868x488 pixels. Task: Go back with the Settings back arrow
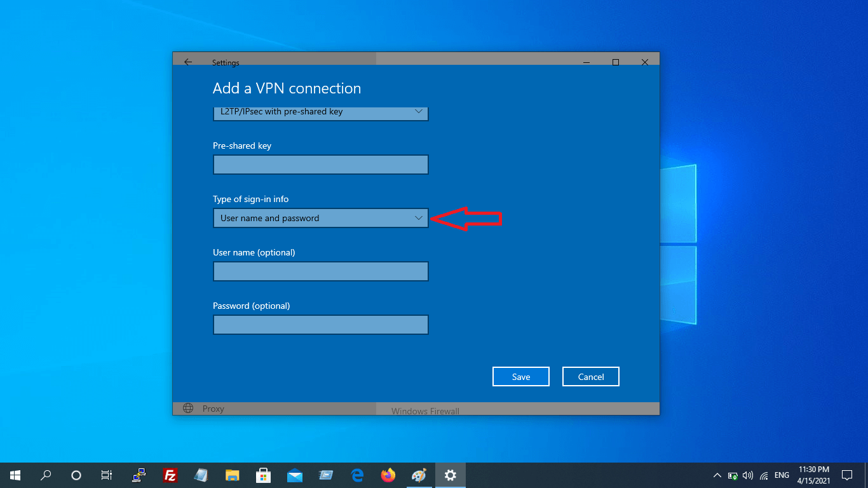pyautogui.click(x=188, y=62)
